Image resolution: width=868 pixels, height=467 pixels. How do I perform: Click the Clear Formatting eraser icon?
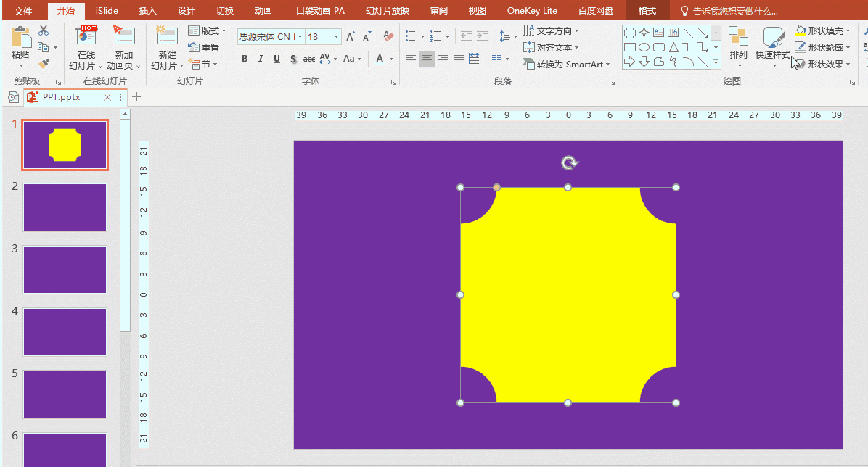coord(388,36)
